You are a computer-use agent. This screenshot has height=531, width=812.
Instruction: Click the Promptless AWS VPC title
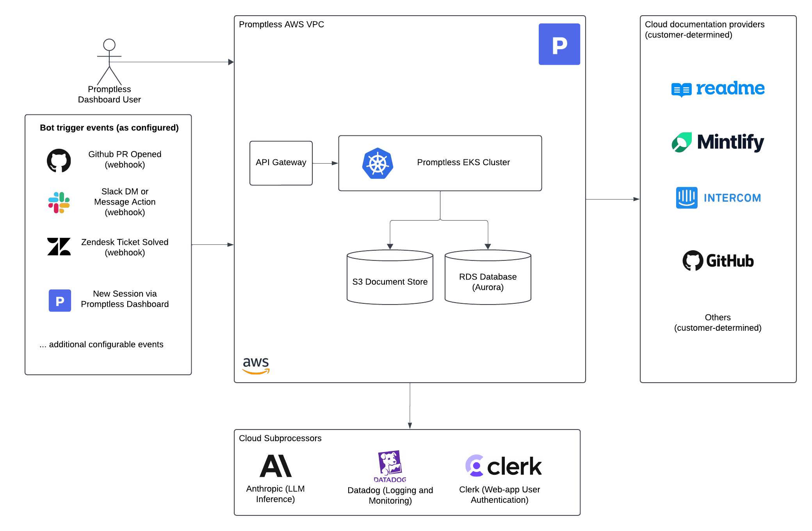tap(281, 24)
